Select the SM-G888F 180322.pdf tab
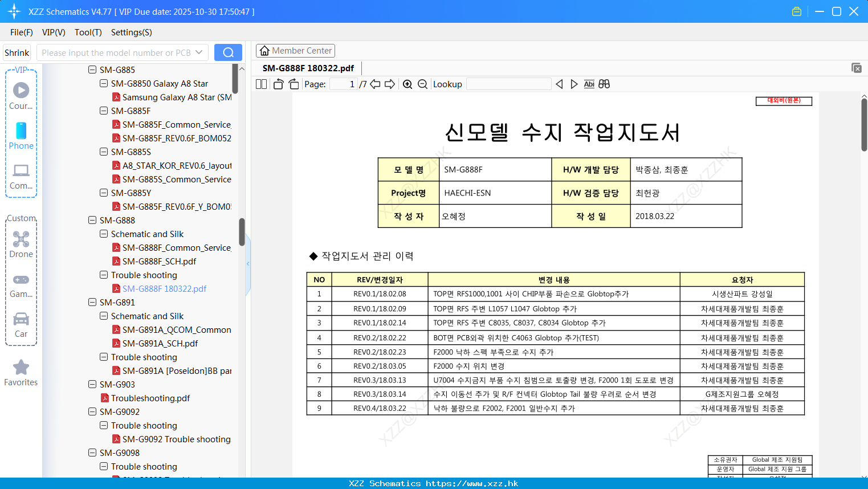This screenshot has height=489, width=868. pyautogui.click(x=308, y=68)
